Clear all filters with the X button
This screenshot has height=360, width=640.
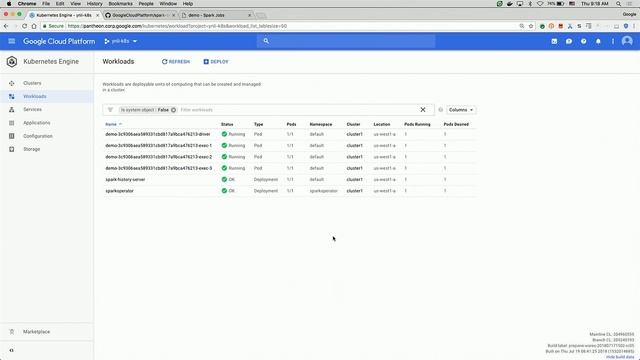[423, 110]
